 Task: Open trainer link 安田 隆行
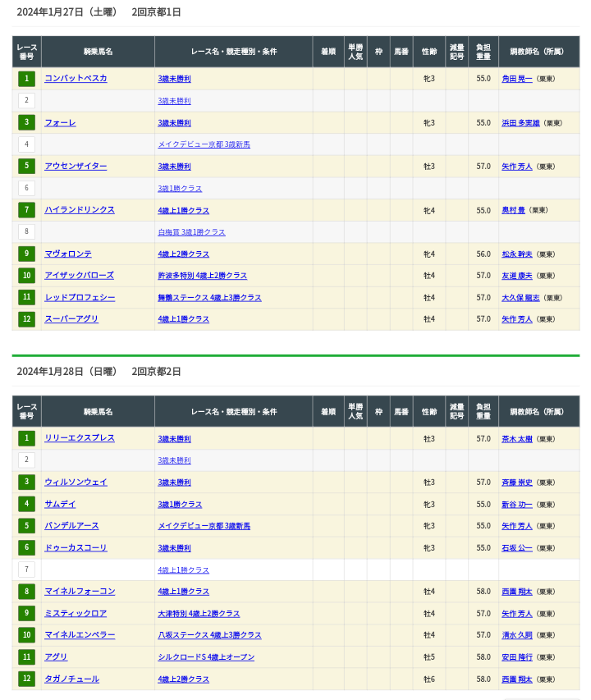(517, 657)
